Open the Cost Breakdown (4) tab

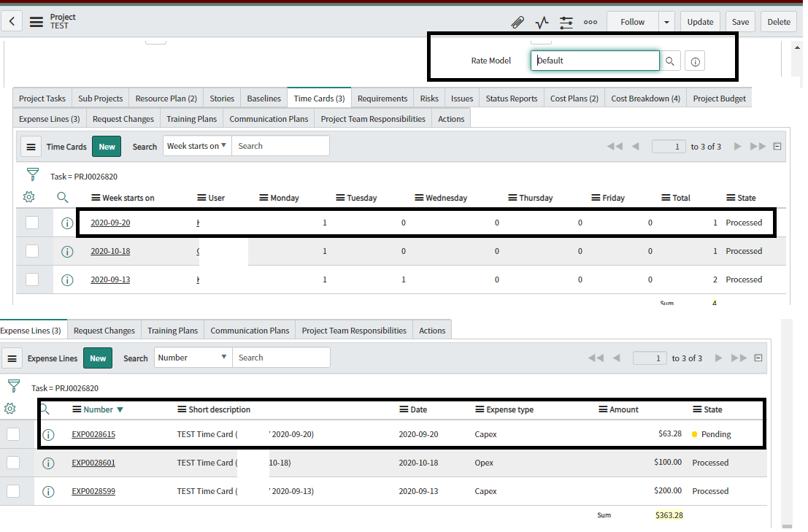coord(645,99)
